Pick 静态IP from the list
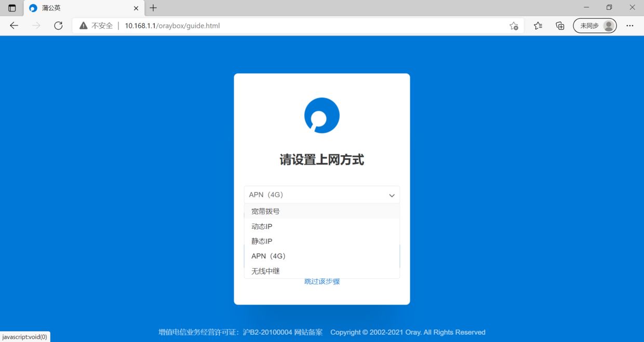Screen dimensions: 644x342 point(262,241)
